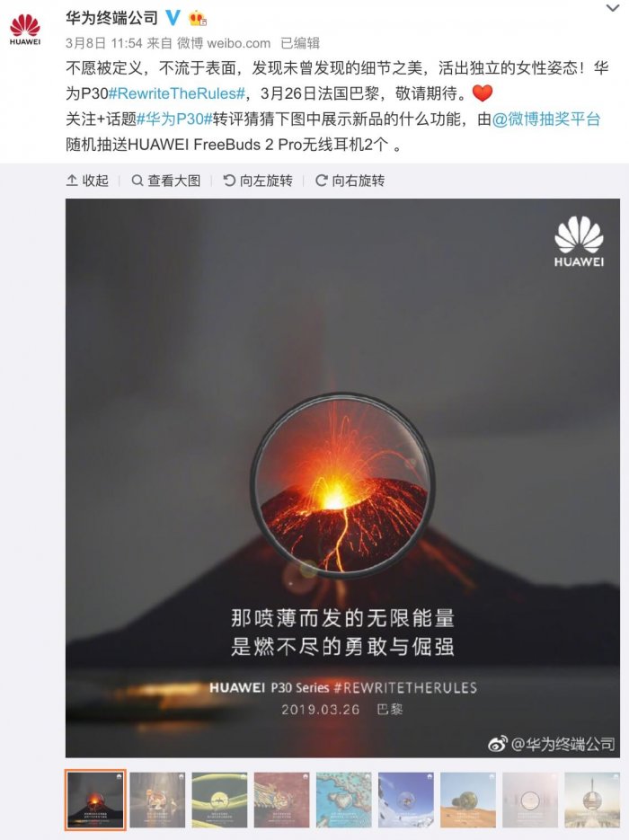Open the #华为P30# topic link
This screenshot has height=840, width=629.
[174, 119]
